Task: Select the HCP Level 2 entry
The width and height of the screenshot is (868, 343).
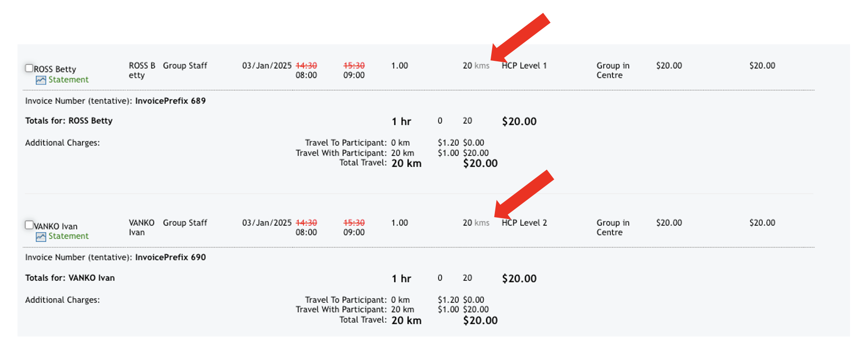Action: pos(524,223)
